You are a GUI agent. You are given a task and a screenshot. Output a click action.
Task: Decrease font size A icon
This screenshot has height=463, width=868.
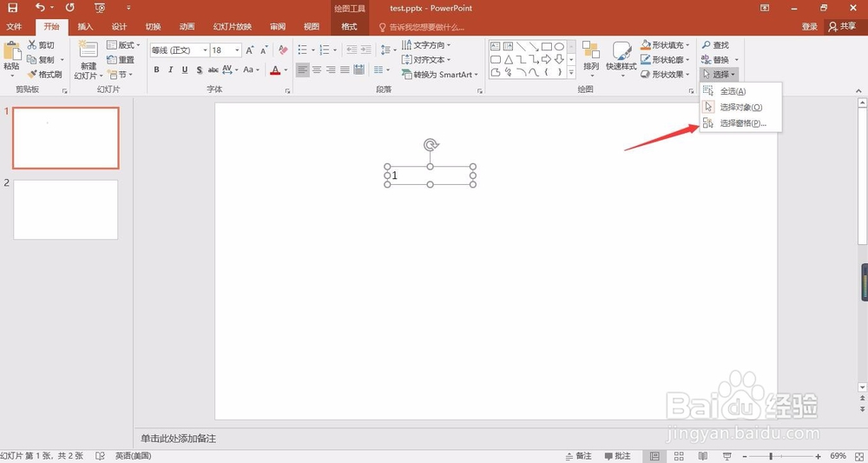tap(264, 50)
